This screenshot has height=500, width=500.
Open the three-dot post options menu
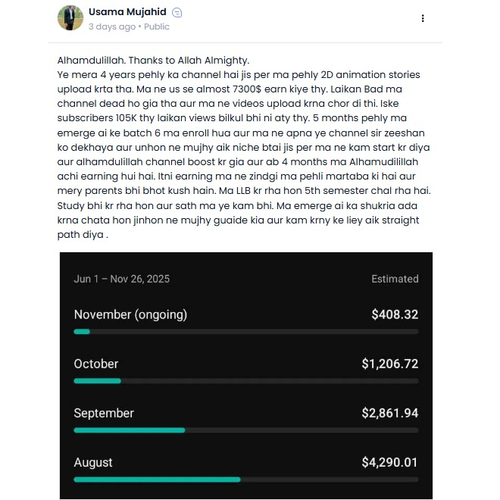point(423,18)
